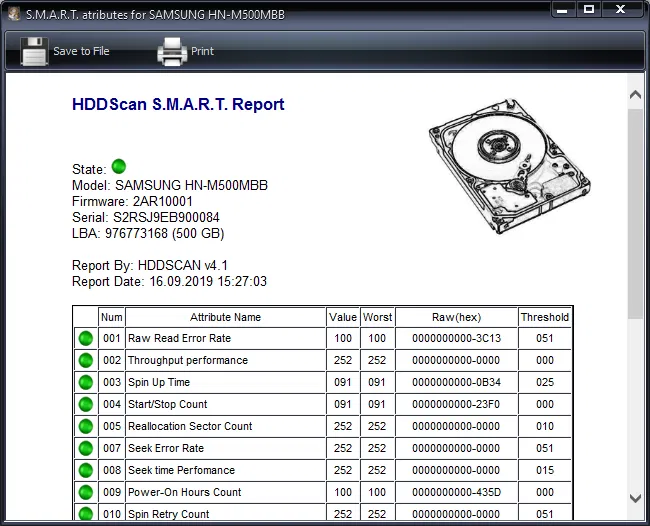Screen dimensions: 650x526
Task: Click green status icon for Reallocation Sector Count
Action: [x=86, y=426]
